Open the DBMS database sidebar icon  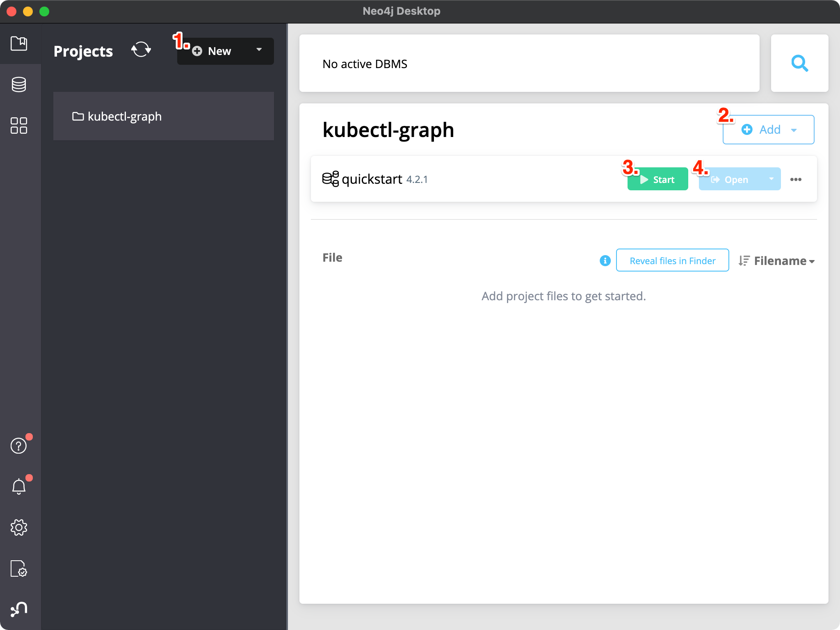(x=19, y=84)
